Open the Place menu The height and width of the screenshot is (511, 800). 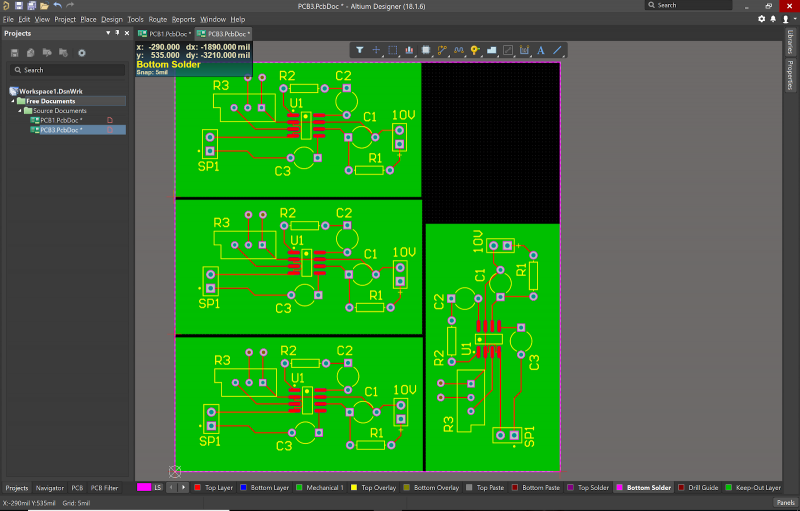[88, 19]
